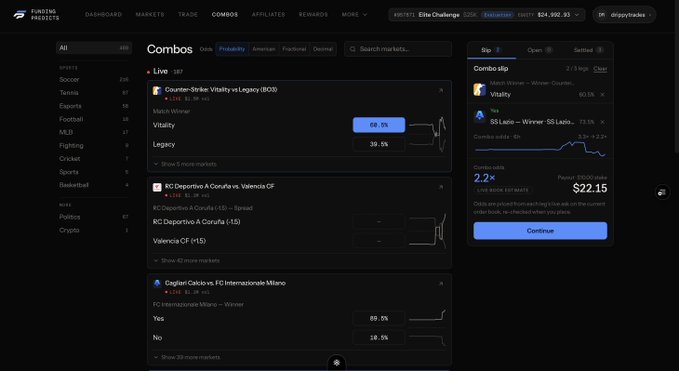The width and height of the screenshot is (679, 371).
Task: Select Yes 89.5% for Internazionale winner
Action: 379,318
